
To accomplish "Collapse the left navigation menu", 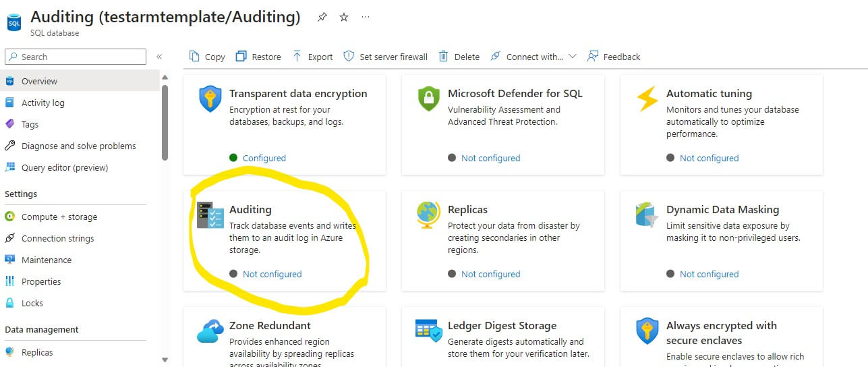I will [x=159, y=57].
